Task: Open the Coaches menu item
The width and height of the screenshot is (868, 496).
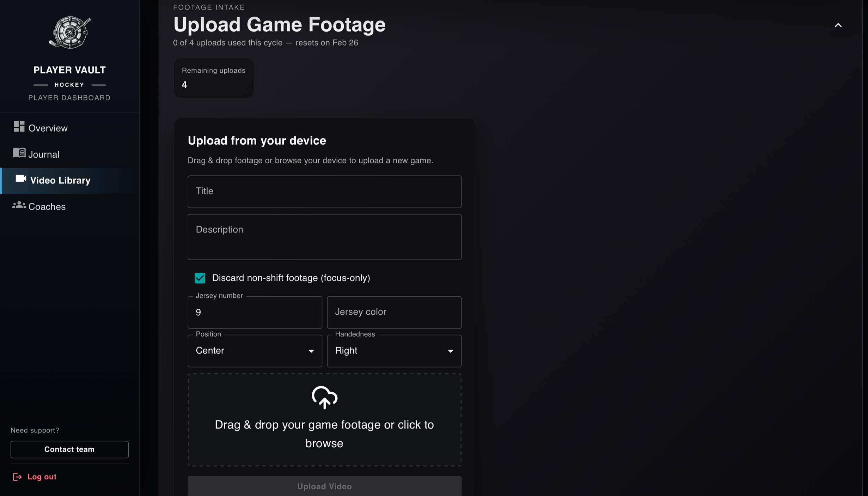Action: tap(47, 206)
